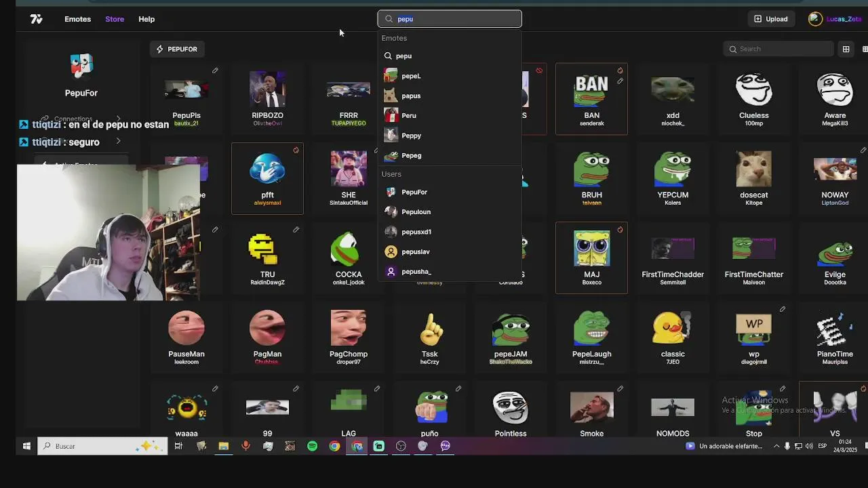Open the PagChomp emote card
Image resolution: width=868 pixels, height=488 pixels.
(349, 338)
